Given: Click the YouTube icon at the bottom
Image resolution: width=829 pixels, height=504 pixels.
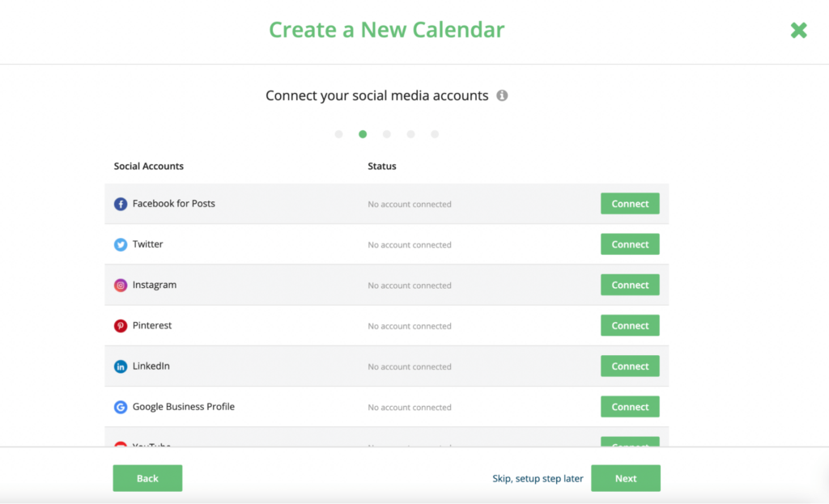Looking at the screenshot, I should pos(121,444).
